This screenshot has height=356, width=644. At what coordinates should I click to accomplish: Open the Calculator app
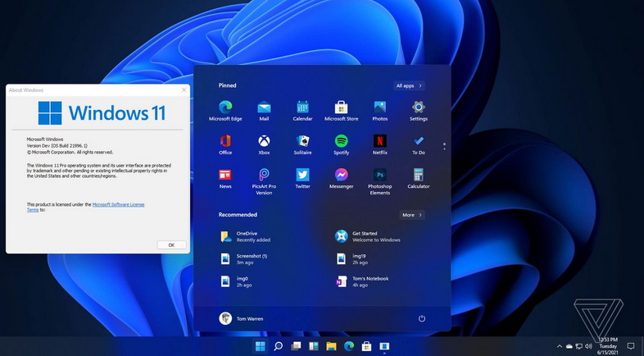419,175
